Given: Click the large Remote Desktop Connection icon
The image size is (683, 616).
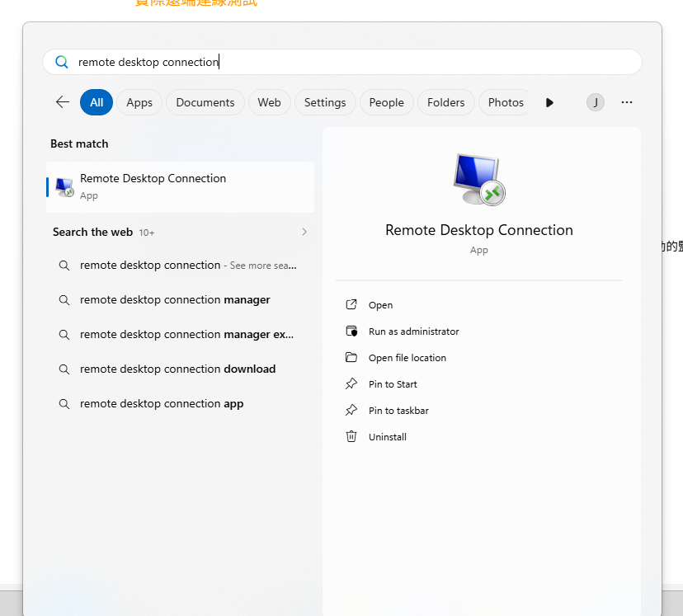Looking at the screenshot, I should click(479, 180).
